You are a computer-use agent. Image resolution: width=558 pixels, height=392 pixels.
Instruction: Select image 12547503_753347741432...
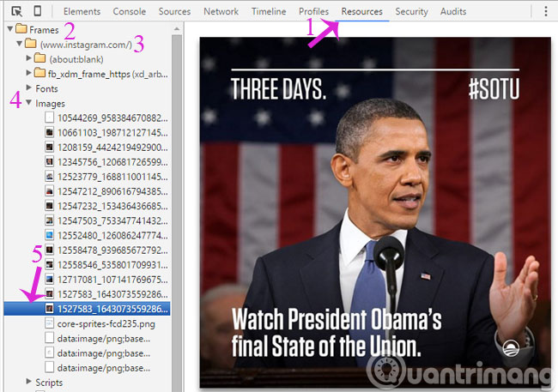112,220
